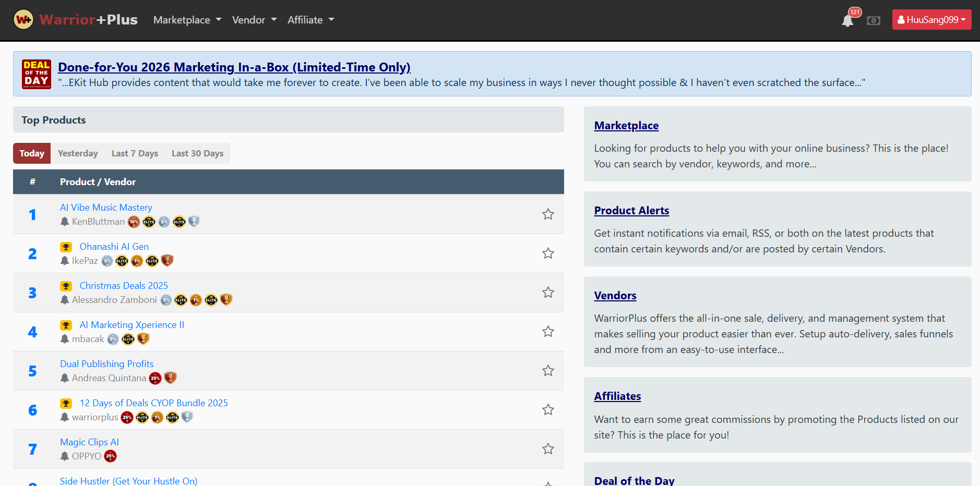
Task: Open Done-for-You 2026 Marketing In-a-Box deal
Action: 234,67
